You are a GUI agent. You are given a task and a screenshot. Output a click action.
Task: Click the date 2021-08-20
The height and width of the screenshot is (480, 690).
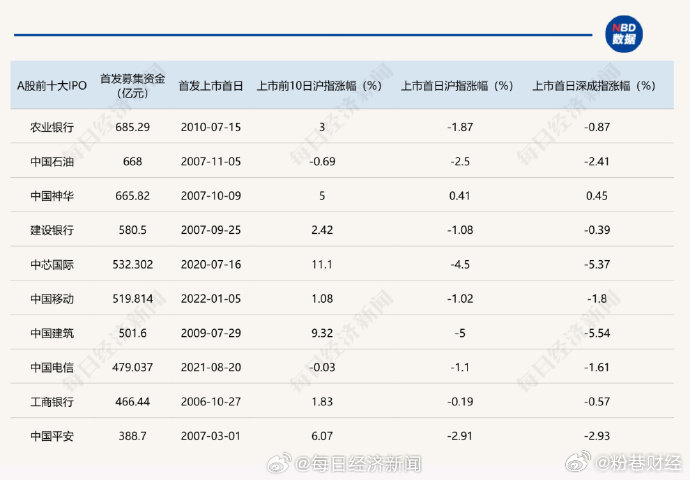(211, 367)
